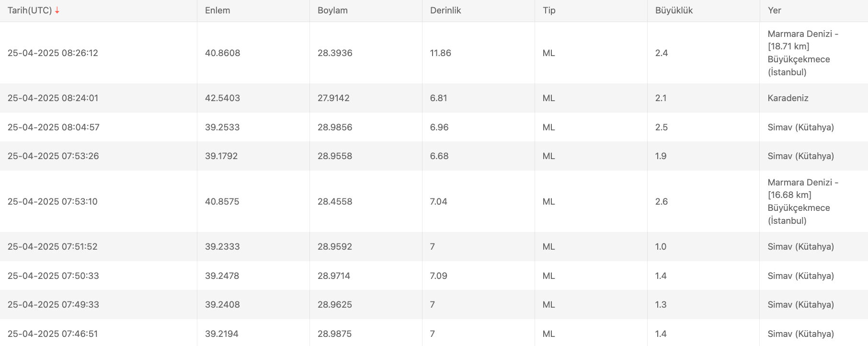The width and height of the screenshot is (868, 346).
Task: Click longitude value 28.9875
Action: point(334,334)
